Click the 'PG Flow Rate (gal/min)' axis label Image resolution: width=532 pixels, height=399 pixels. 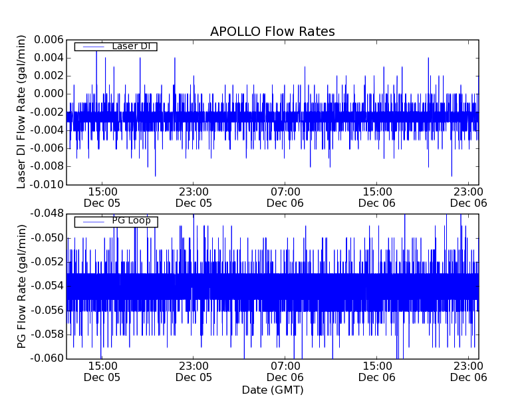(21, 287)
